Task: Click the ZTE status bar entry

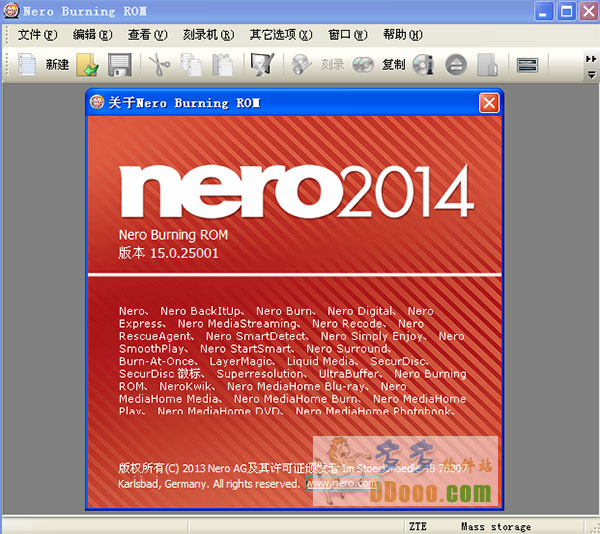Action: tap(418, 527)
